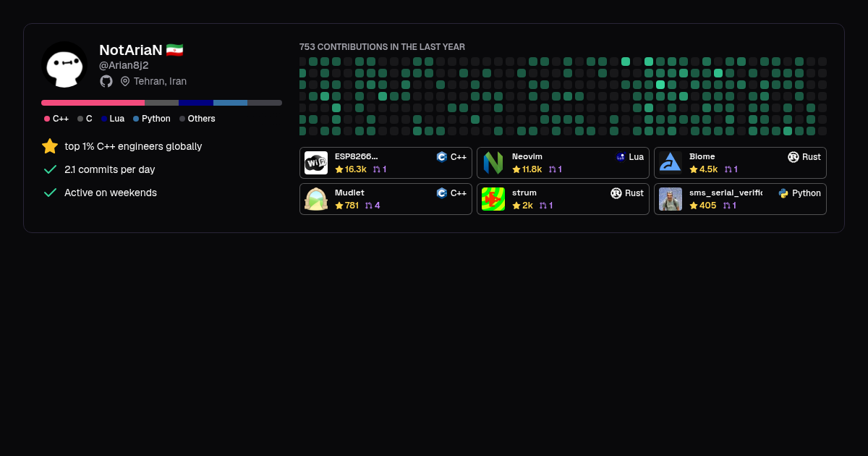
Task: Click the C++ language icon on ESP8266 card
Action: (x=441, y=157)
